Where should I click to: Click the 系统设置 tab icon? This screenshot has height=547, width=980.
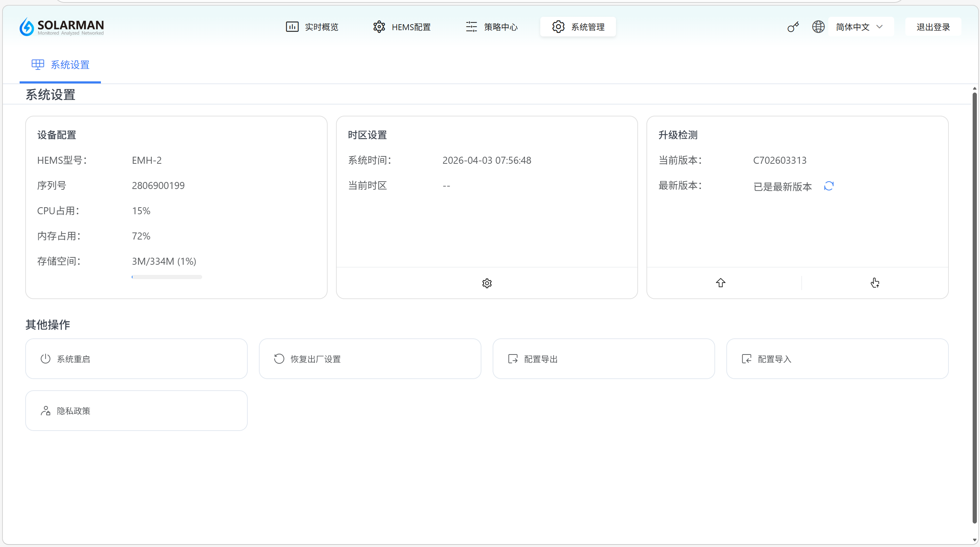[x=37, y=64]
